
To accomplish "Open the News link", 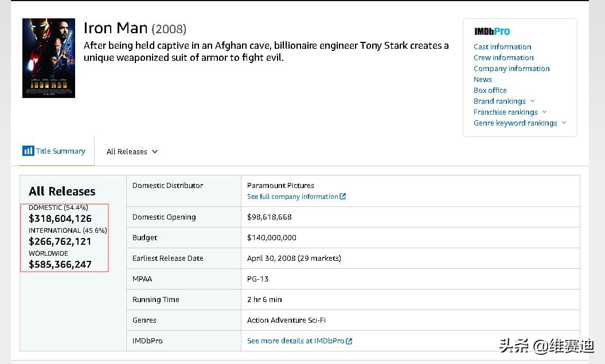I will [x=483, y=79].
